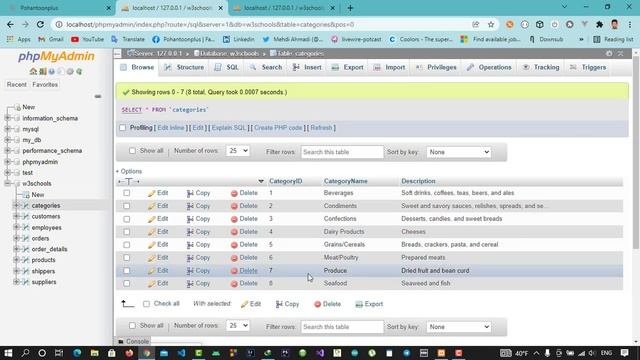The height and width of the screenshot is (360, 640).
Task: Open the Console bar at bottom
Action: point(133,342)
